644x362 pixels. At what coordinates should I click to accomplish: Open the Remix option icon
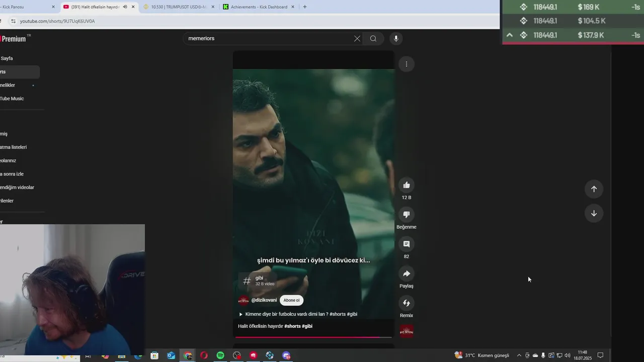click(x=407, y=303)
